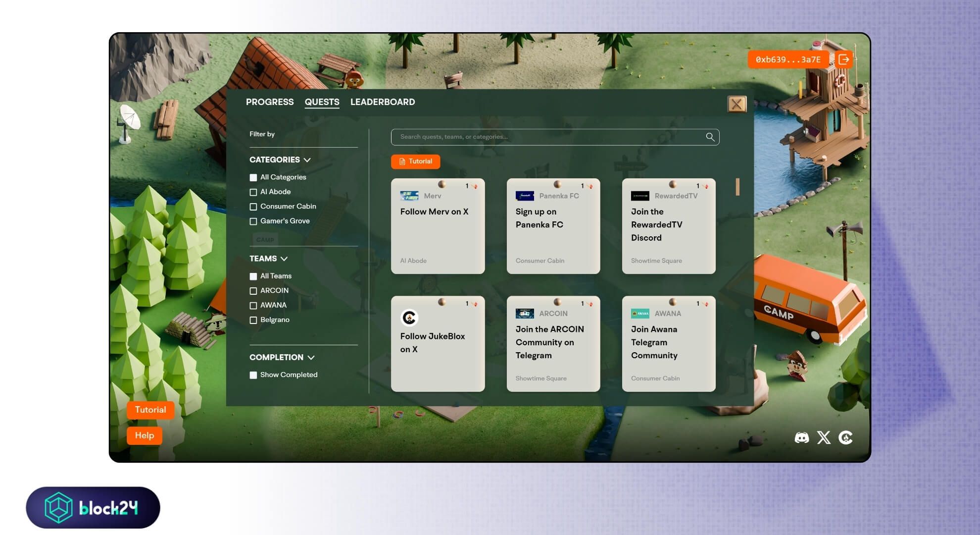Open the Sign up on Panenka FC quest

(553, 226)
